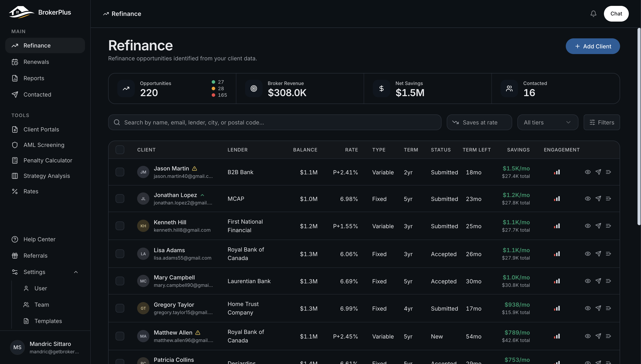Send message to Jason Martin via paper-plane icon
Viewport: 641px width, 364px height.
click(598, 172)
